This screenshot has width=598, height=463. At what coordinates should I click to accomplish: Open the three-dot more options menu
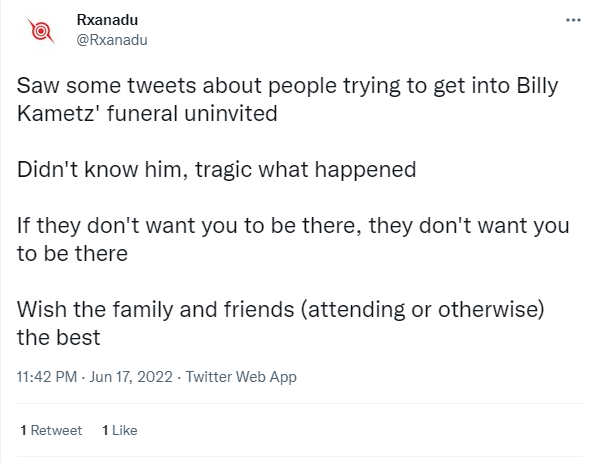573,20
